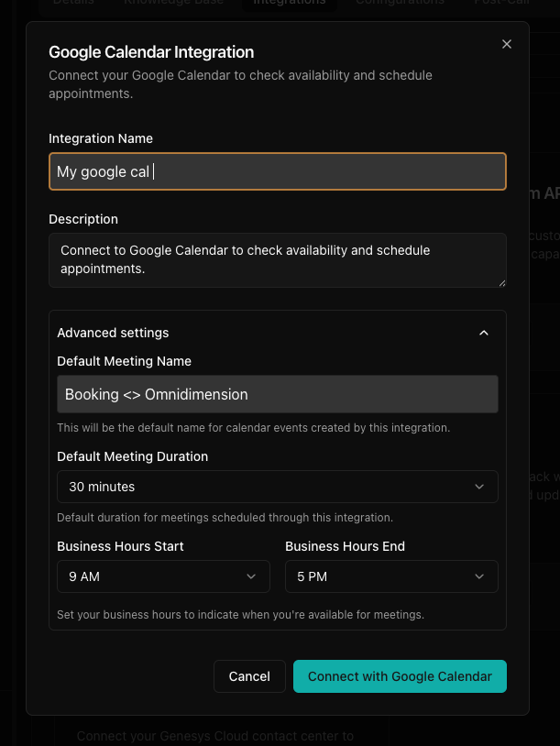Close the Google Calendar Integration dialog

click(507, 44)
